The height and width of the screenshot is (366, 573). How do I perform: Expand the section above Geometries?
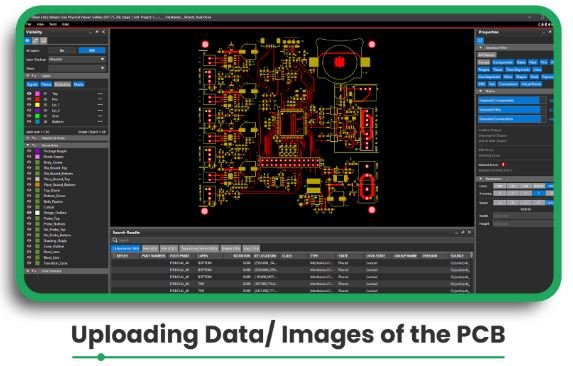click(x=28, y=138)
